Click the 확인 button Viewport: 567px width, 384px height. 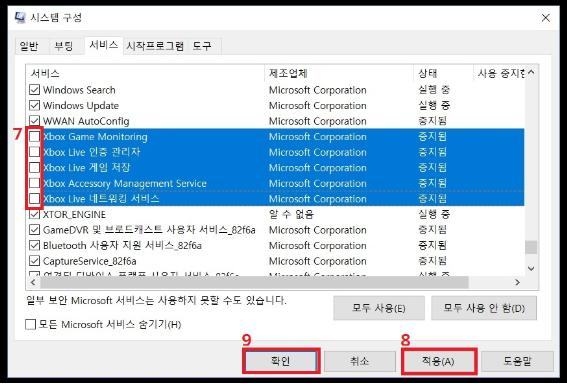281,361
